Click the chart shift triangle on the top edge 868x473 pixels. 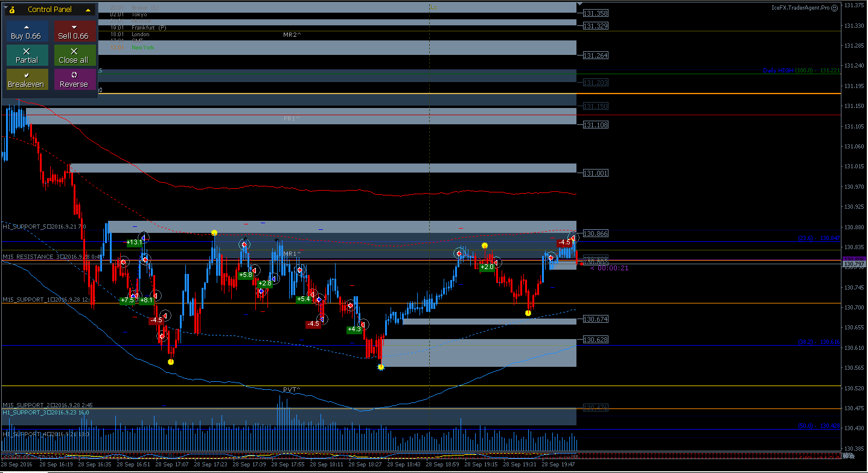(x=579, y=2)
